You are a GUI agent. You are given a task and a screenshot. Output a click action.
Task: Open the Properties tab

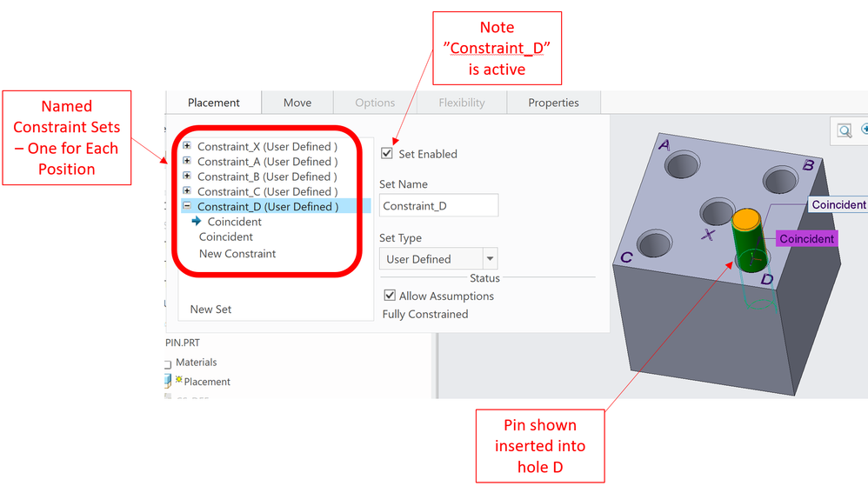pos(553,103)
